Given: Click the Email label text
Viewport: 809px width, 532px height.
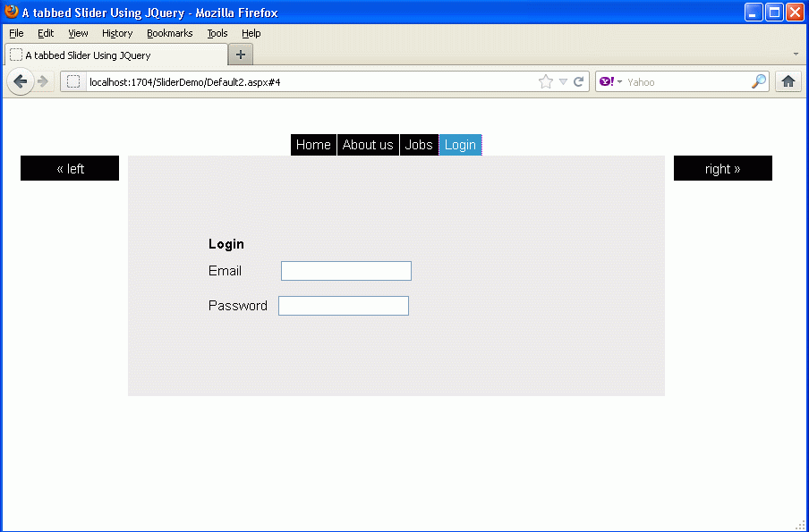Looking at the screenshot, I should [x=225, y=271].
